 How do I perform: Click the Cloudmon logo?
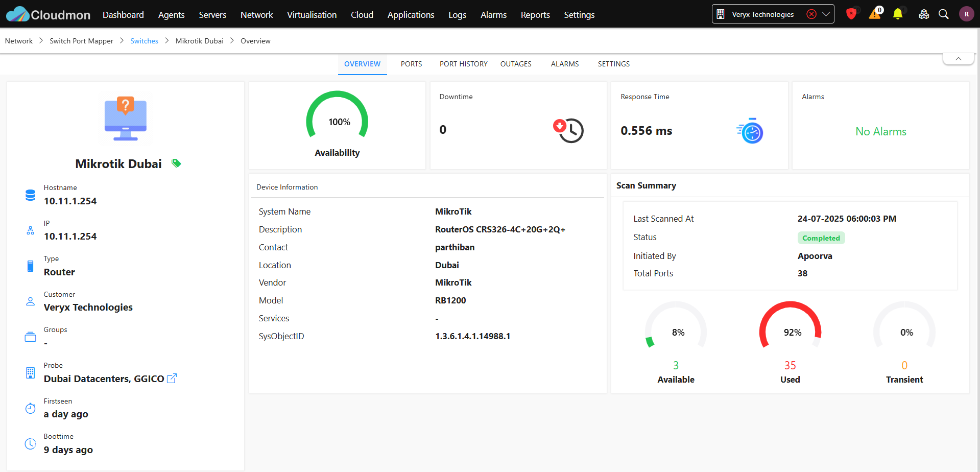tap(48, 14)
